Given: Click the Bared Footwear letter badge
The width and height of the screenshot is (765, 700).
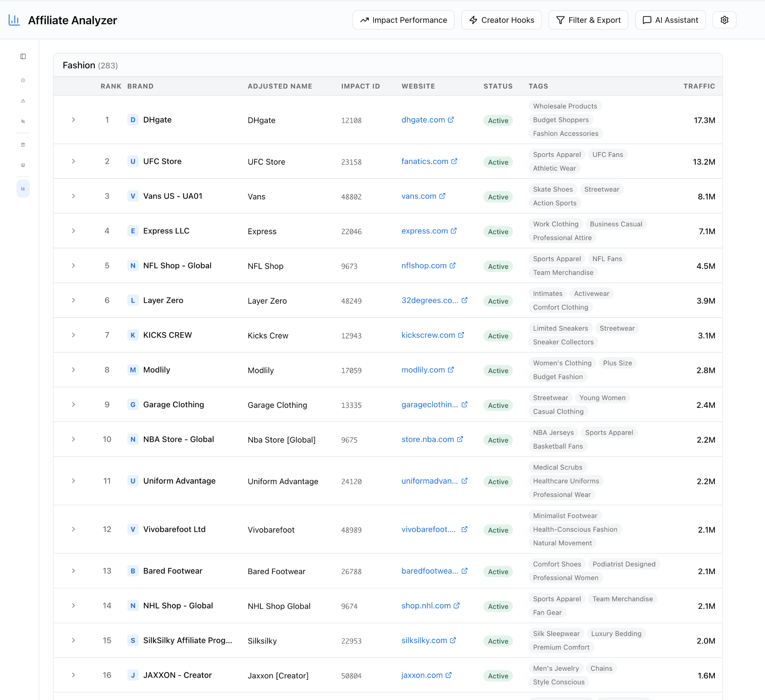Looking at the screenshot, I should tap(133, 571).
